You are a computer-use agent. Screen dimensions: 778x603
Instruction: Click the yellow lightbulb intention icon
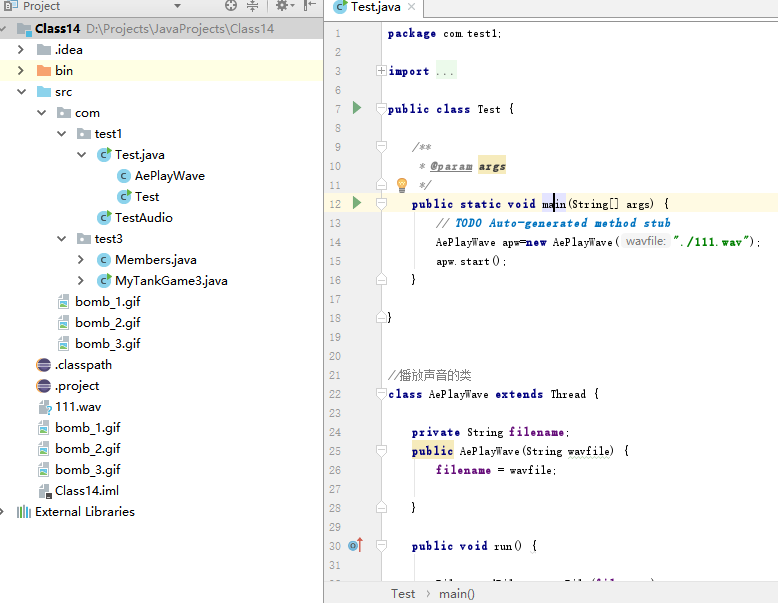pyautogui.click(x=402, y=185)
